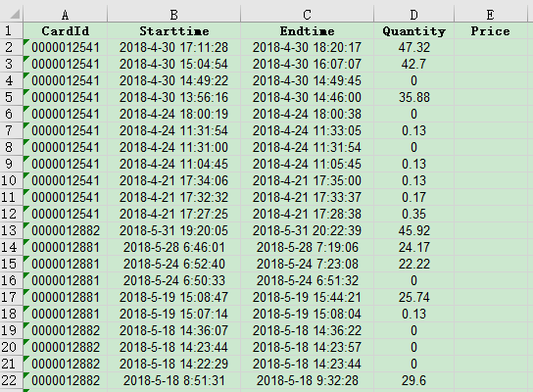Screen dimensions: 533x392
Task: Click end time 2018-4-24 11:05:45
Action: coord(307,164)
